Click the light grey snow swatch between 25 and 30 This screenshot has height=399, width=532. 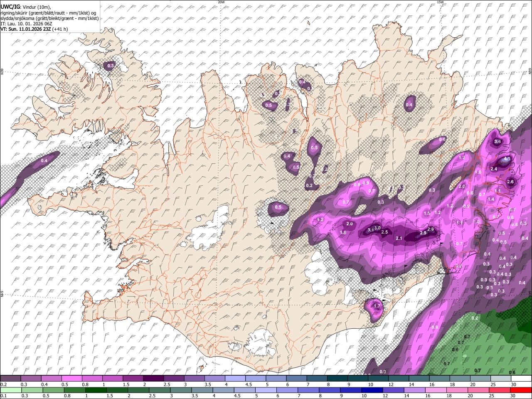(501, 379)
